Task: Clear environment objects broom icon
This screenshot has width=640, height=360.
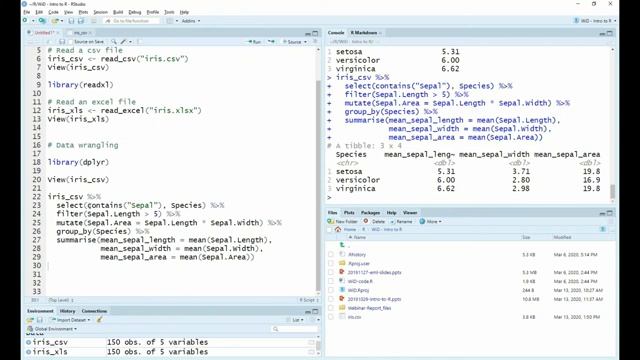Action: point(99,320)
